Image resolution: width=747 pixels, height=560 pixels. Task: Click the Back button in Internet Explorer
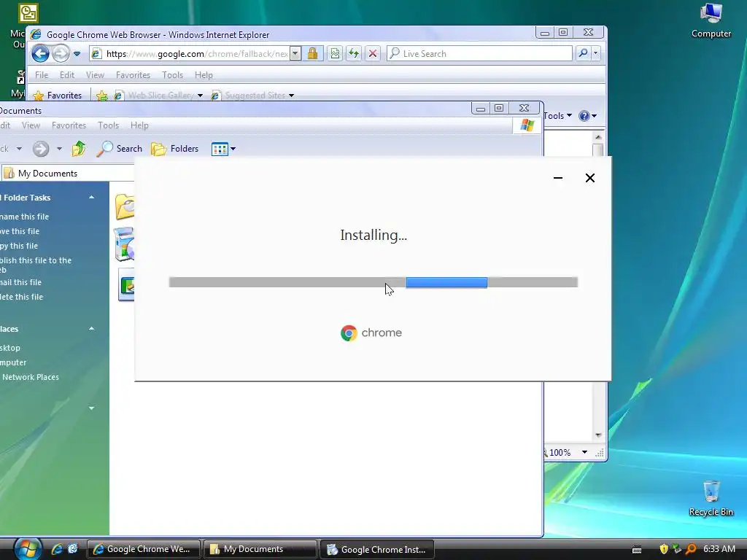(x=41, y=53)
